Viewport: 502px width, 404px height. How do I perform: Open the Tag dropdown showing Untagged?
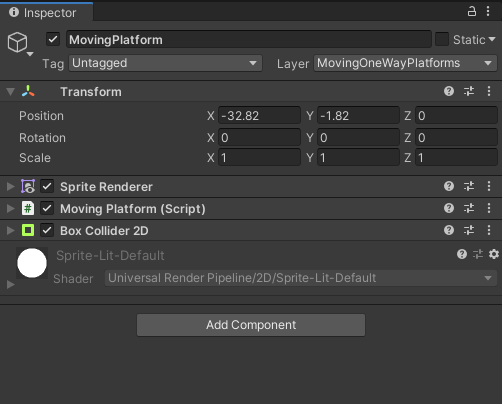(165, 63)
